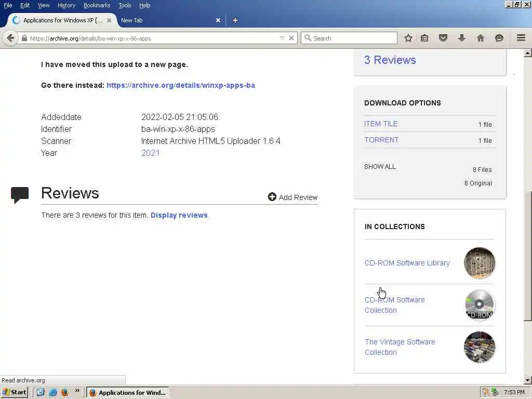View site security padlock info
Viewport: 532px width, 399px height.
click(24, 38)
